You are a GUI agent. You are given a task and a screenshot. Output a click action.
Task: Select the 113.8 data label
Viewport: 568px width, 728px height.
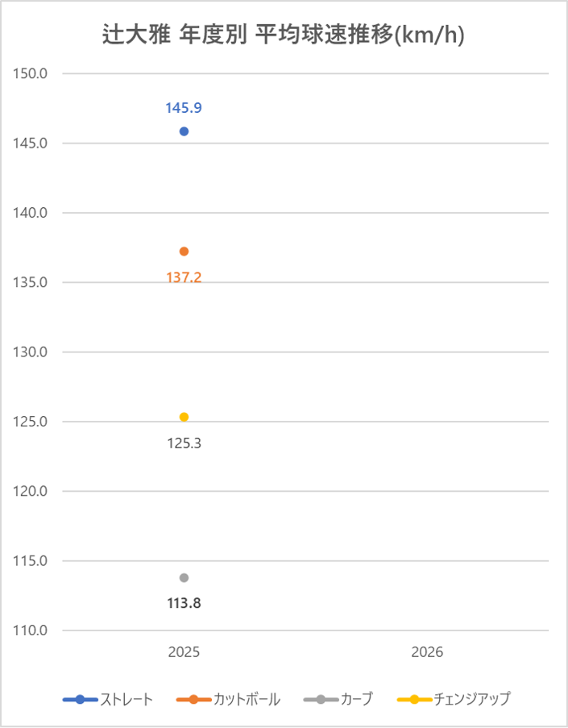[x=184, y=603]
